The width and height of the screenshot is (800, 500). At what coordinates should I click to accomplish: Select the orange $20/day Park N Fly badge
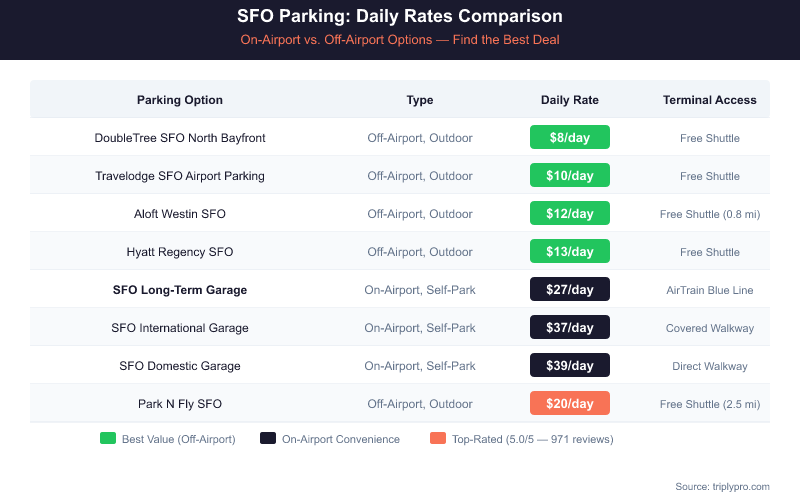point(570,404)
